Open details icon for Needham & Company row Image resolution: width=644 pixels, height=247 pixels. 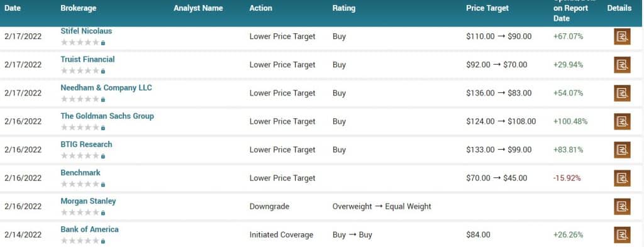click(622, 93)
